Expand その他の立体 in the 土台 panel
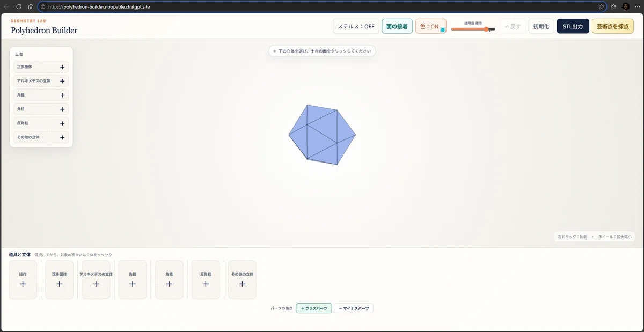The width and height of the screenshot is (644, 332). 41,137
